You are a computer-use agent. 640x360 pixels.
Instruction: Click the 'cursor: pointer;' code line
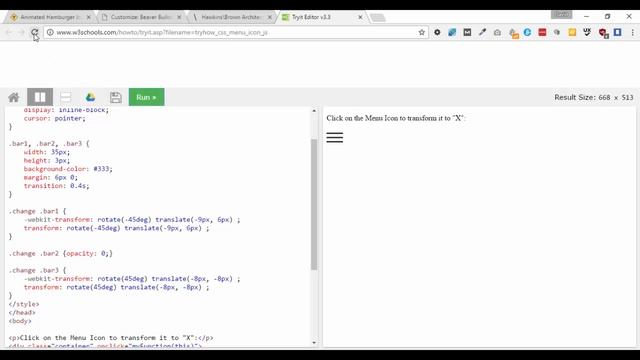click(55, 118)
